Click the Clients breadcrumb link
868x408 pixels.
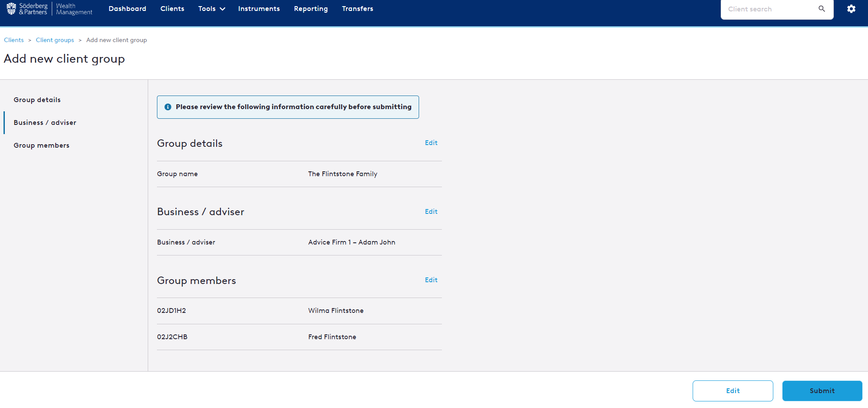point(14,40)
